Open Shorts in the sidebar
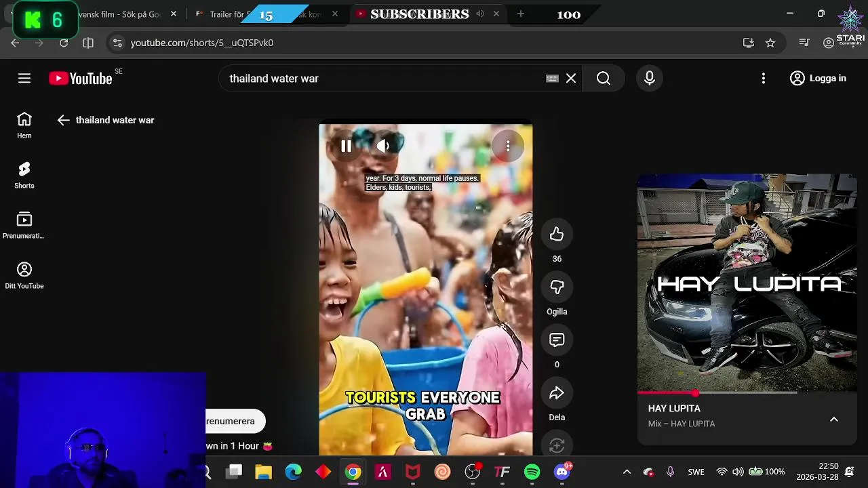 (24, 176)
